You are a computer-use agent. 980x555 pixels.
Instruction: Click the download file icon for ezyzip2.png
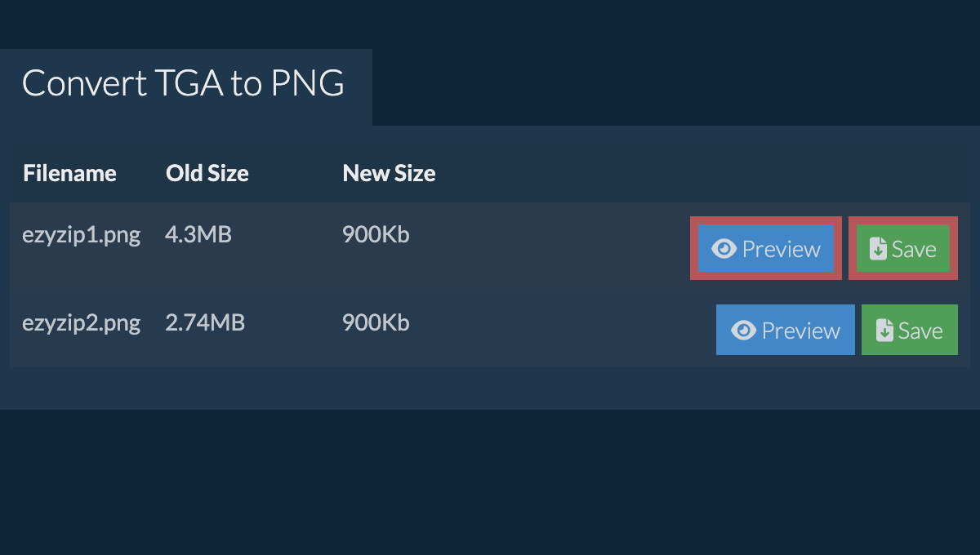click(884, 331)
